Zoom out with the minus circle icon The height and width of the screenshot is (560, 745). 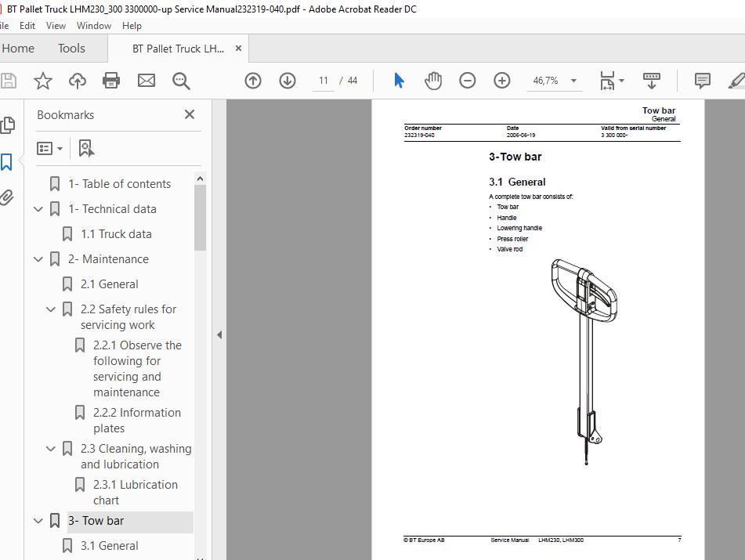tap(468, 80)
